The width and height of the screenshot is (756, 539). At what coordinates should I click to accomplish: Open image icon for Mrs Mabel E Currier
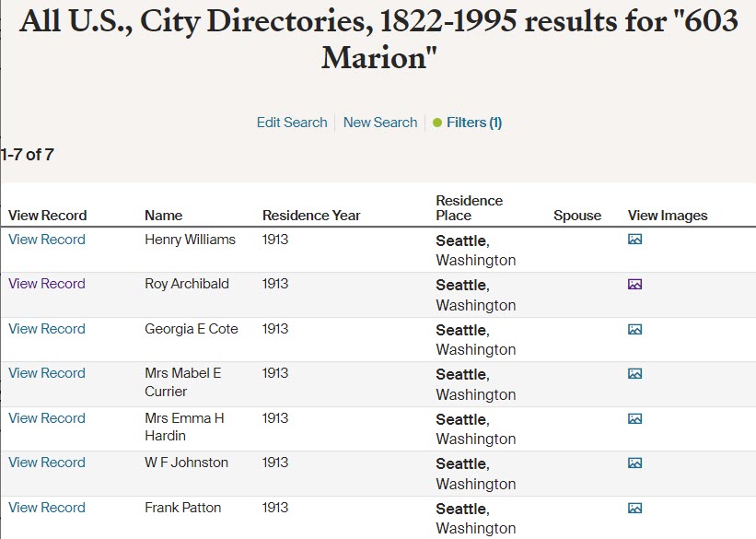[634, 374]
